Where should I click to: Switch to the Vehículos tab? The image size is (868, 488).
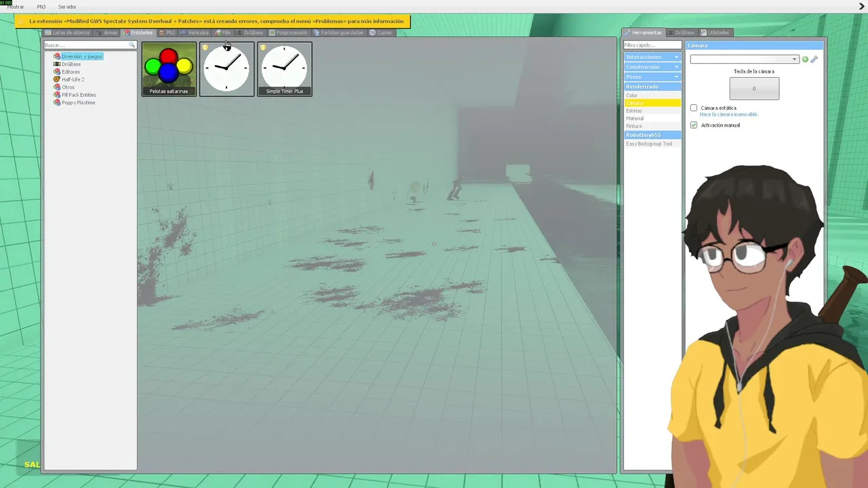[x=195, y=33]
